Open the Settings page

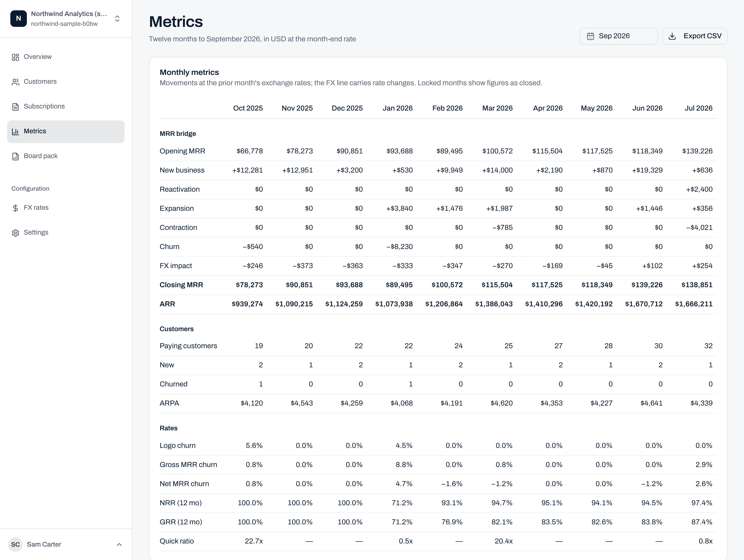(66, 232)
